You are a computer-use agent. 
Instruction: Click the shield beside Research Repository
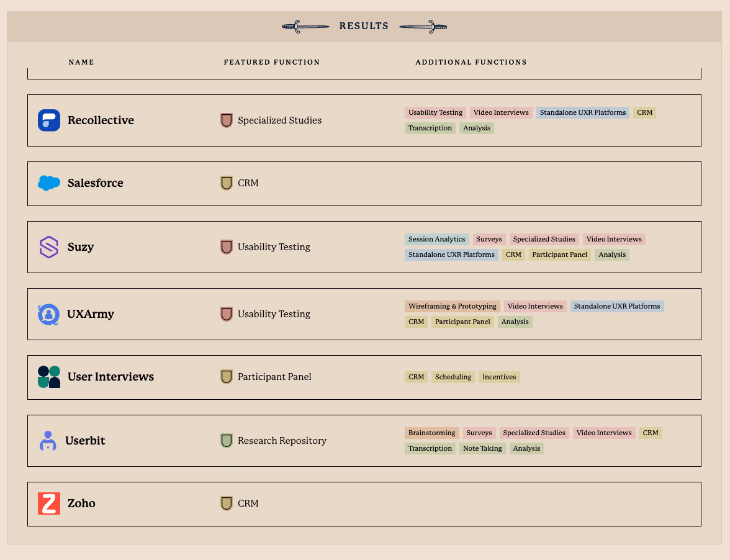coord(226,441)
